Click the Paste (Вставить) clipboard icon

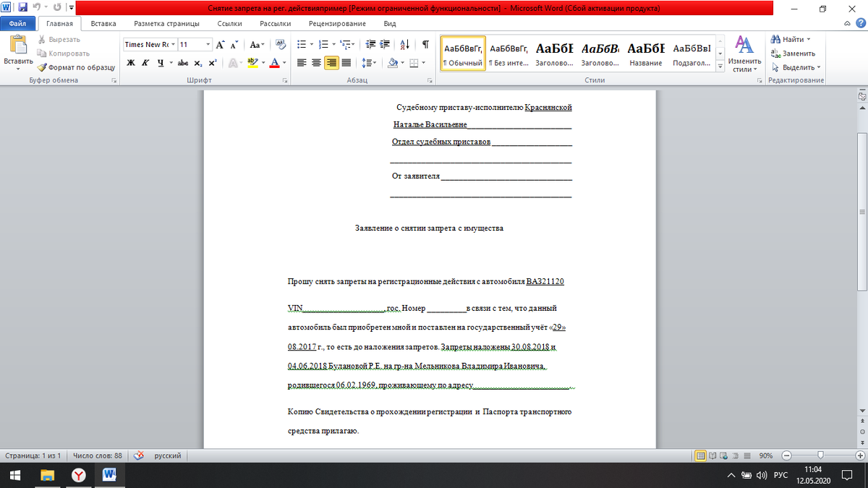click(18, 45)
